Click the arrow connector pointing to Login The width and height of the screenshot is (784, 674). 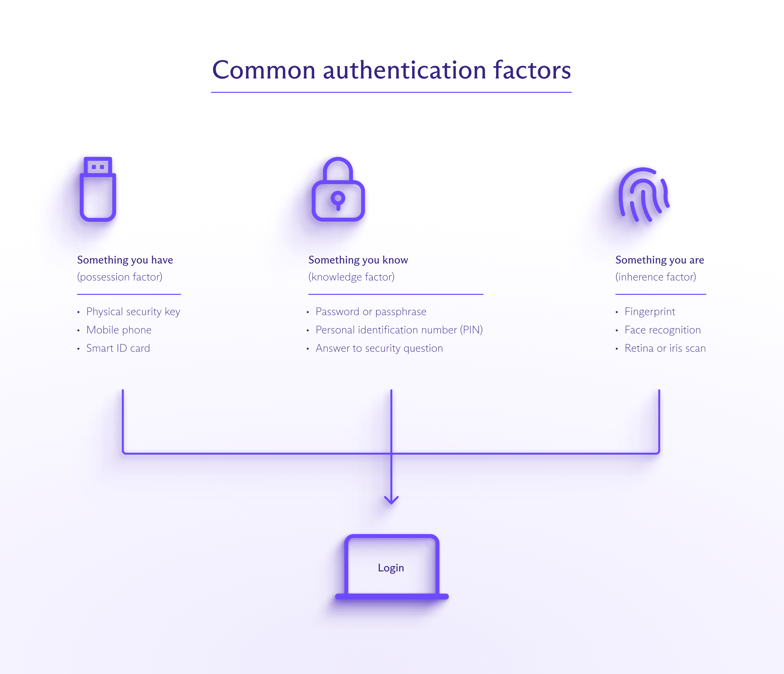(391, 499)
